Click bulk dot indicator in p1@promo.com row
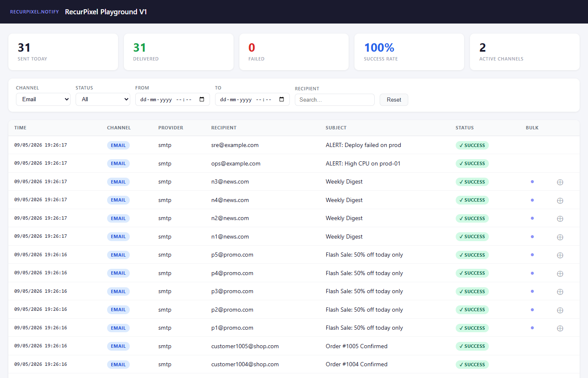 532,328
